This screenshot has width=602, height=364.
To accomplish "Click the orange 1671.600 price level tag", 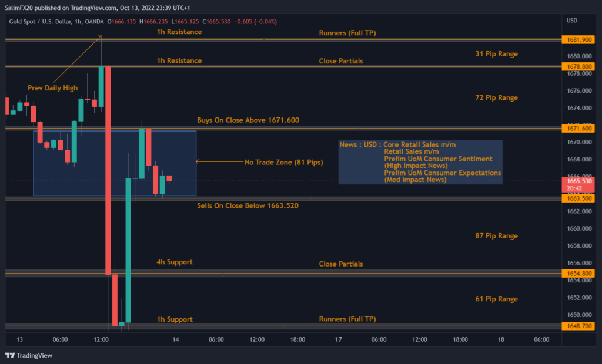I will (x=578, y=127).
